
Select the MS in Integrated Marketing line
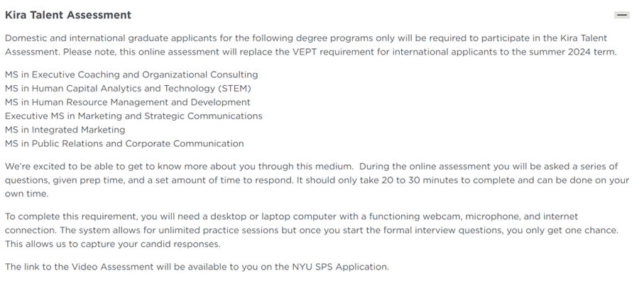pyautogui.click(x=65, y=130)
